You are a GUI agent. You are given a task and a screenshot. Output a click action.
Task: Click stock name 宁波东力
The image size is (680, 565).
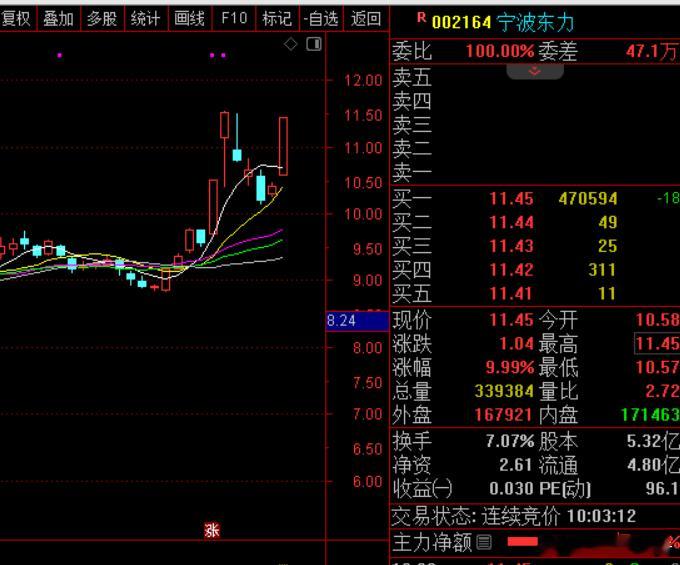[x=535, y=22]
